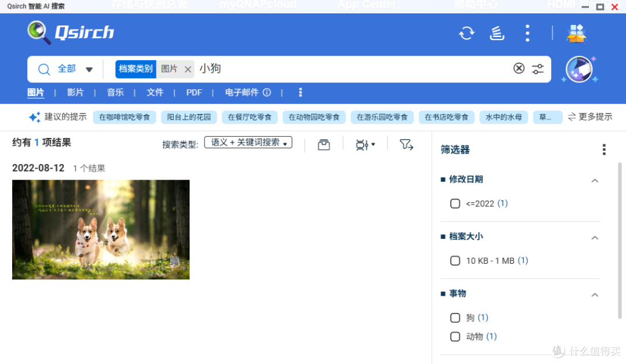Select the 在游乐园吃零食 prompt suggestion
The width and height of the screenshot is (626, 364).
[382, 117]
